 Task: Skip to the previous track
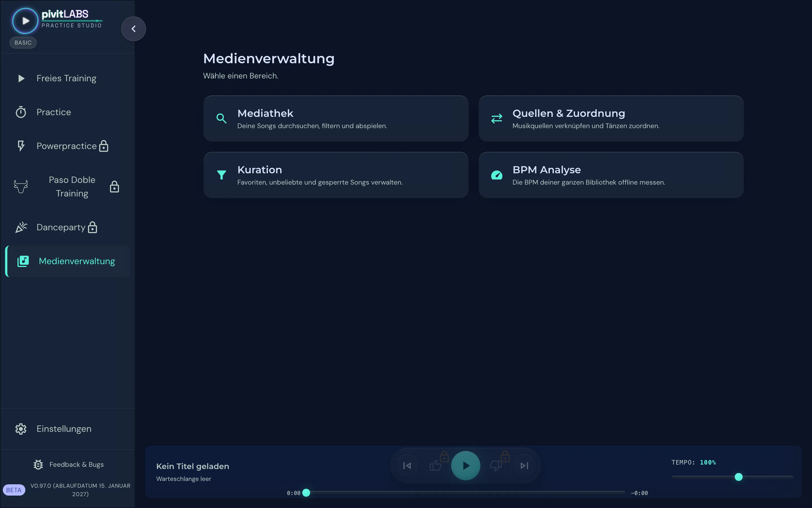[x=407, y=466]
